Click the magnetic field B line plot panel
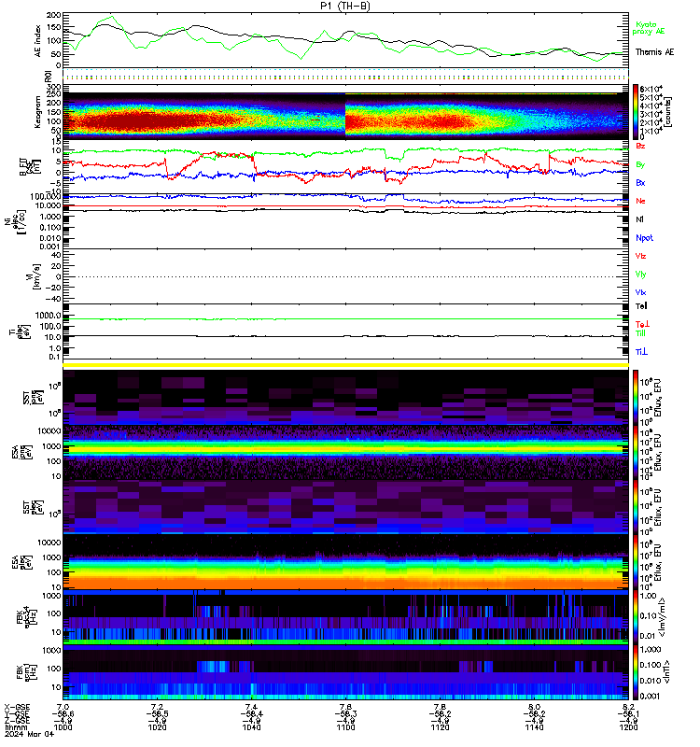 coord(345,167)
